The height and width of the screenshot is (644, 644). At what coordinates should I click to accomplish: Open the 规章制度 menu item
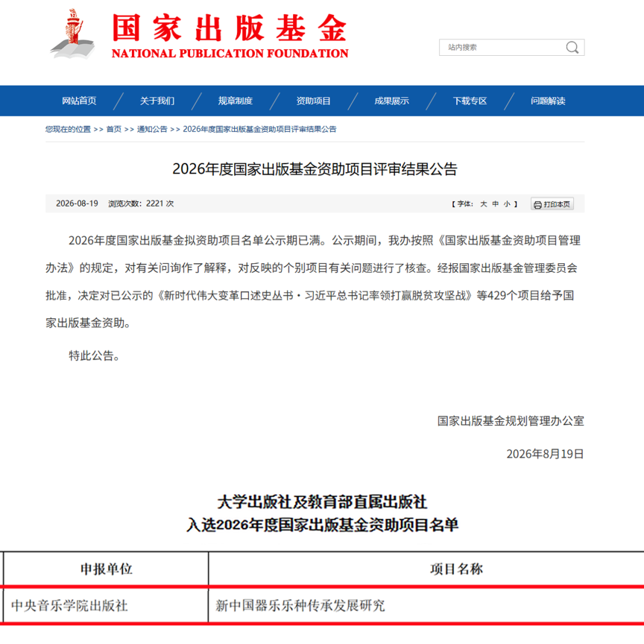236,101
